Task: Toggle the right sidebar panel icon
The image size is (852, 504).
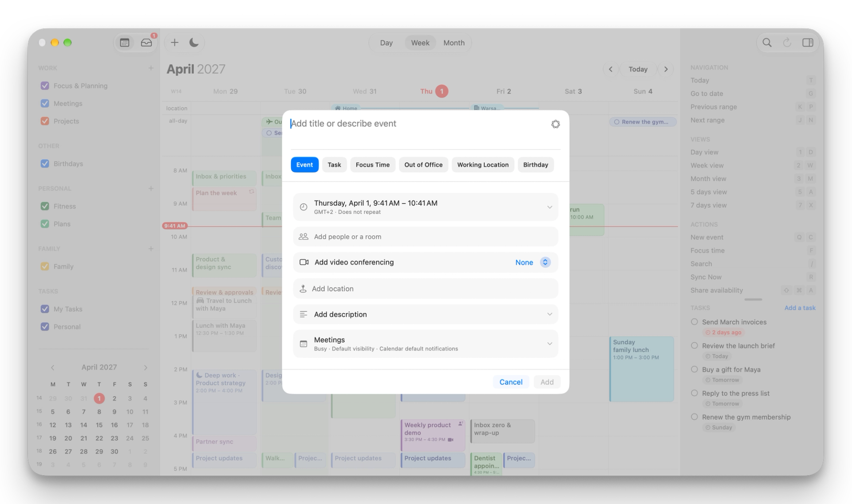Action: [808, 43]
